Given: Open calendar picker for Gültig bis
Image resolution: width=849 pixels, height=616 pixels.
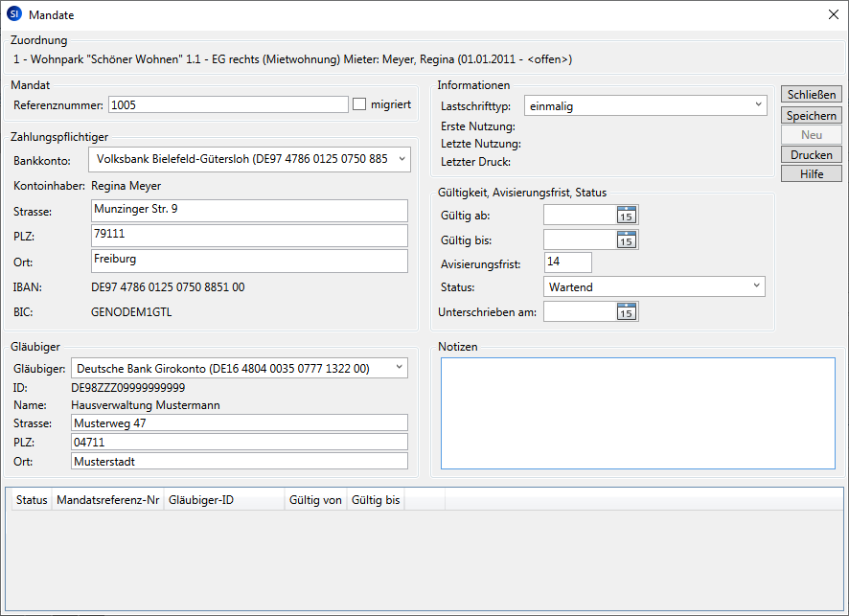Looking at the screenshot, I should (x=626, y=240).
